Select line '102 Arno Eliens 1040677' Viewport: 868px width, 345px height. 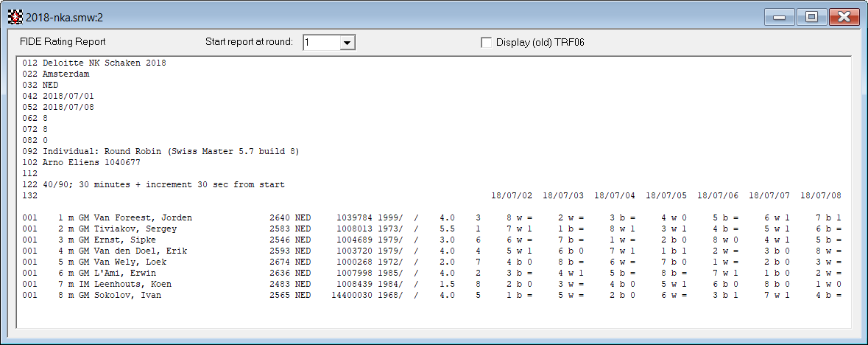click(82, 162)
